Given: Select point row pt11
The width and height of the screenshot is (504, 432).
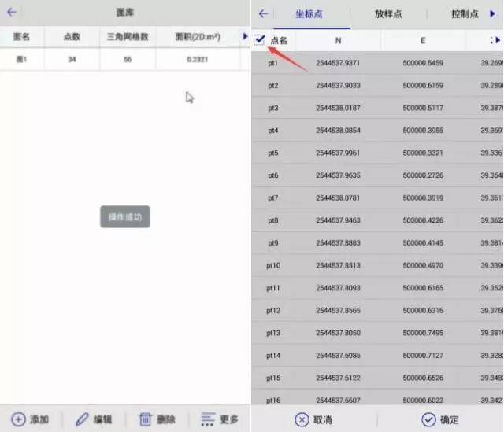Looking at the screenshot, I should point(377,288).
